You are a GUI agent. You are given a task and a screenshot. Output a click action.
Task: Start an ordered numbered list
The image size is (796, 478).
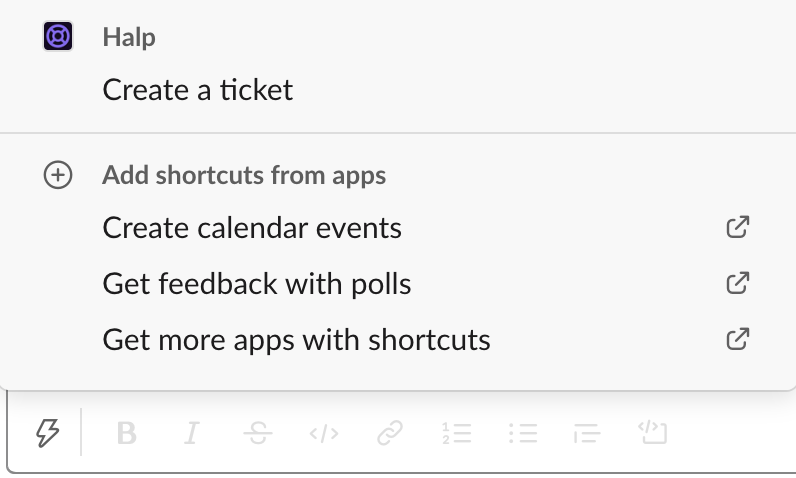[456, 433]
